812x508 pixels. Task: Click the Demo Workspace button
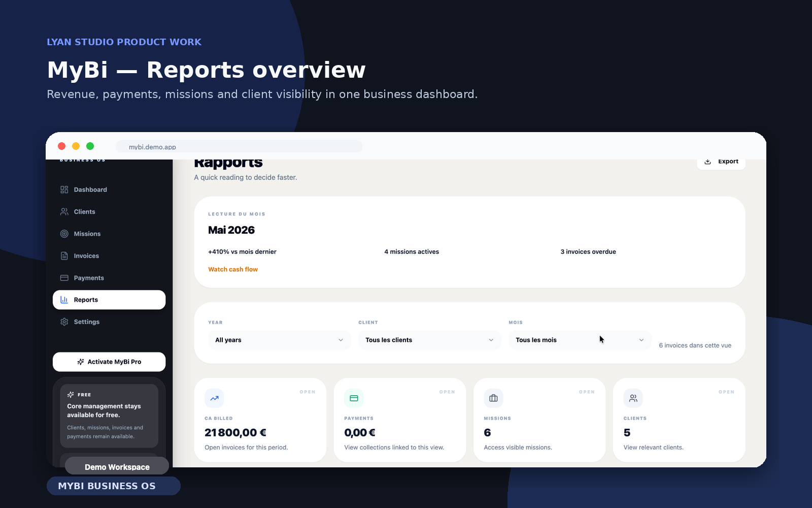point(117,467)
